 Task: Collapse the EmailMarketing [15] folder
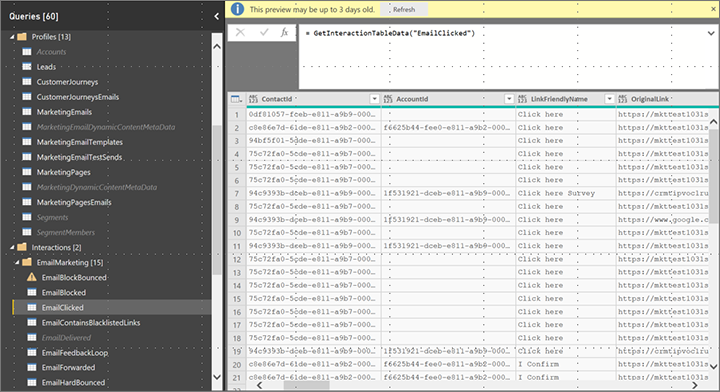pyautogui.click(x=17, y=263)
